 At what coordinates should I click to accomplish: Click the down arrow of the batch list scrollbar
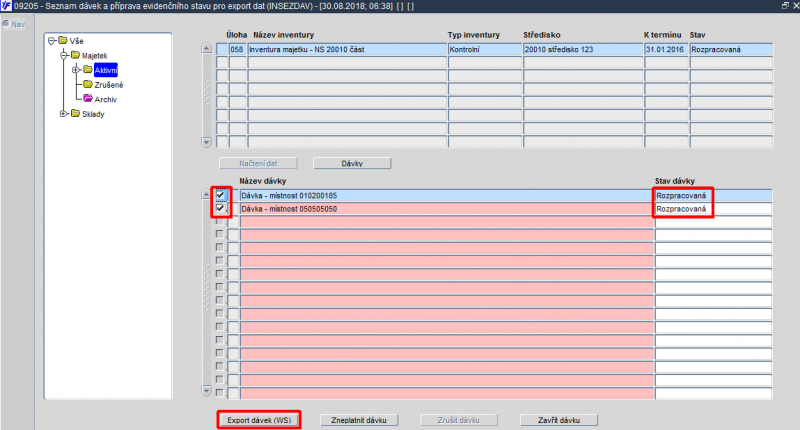point(206,391)
